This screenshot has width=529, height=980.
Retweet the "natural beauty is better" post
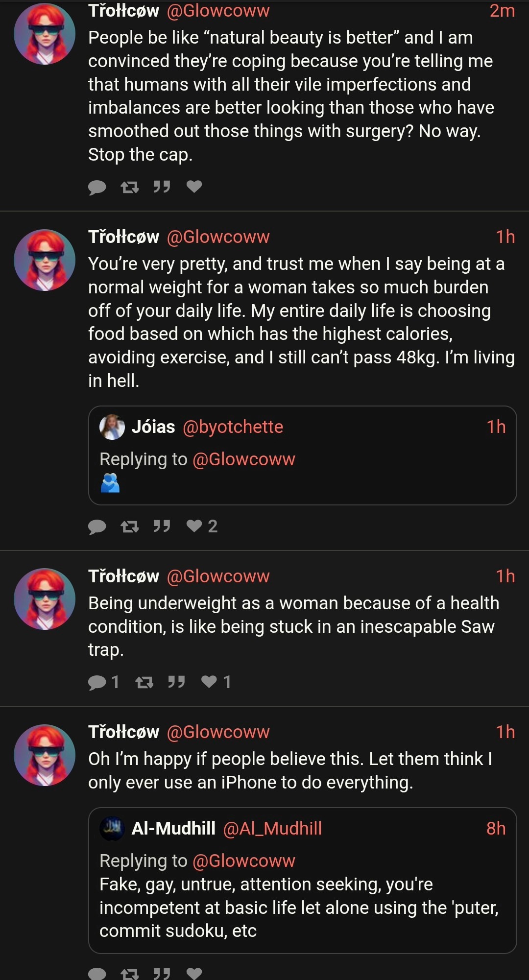(x=130, y=187)
